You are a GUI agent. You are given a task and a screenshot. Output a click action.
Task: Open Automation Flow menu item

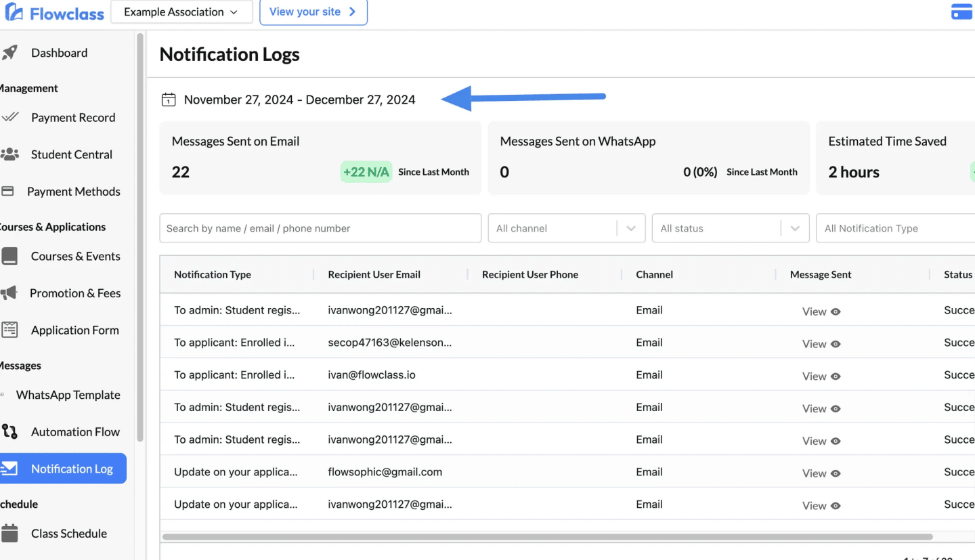click(75, 431)
